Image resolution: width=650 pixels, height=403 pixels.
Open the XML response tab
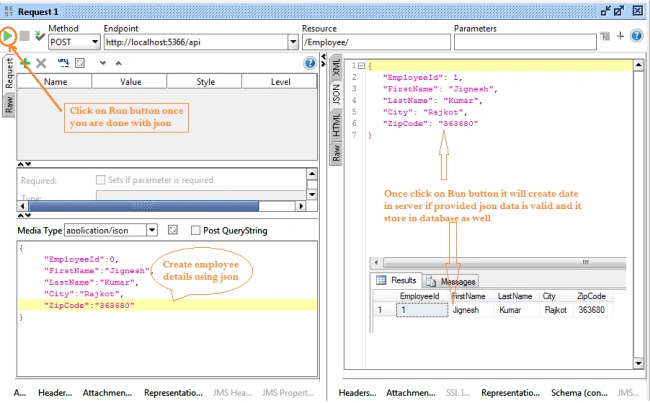coord(336,66)
